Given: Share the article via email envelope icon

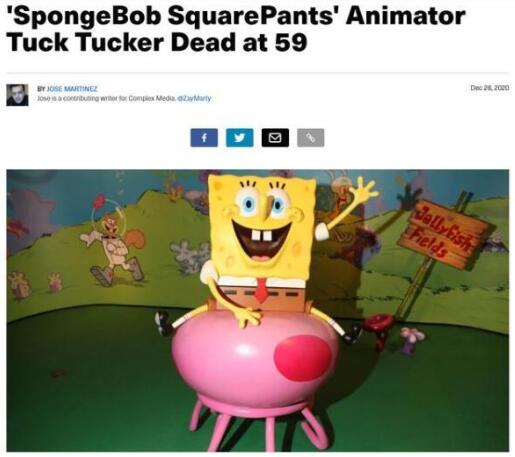Looking at the screenshot, I should tap(275, 138).
